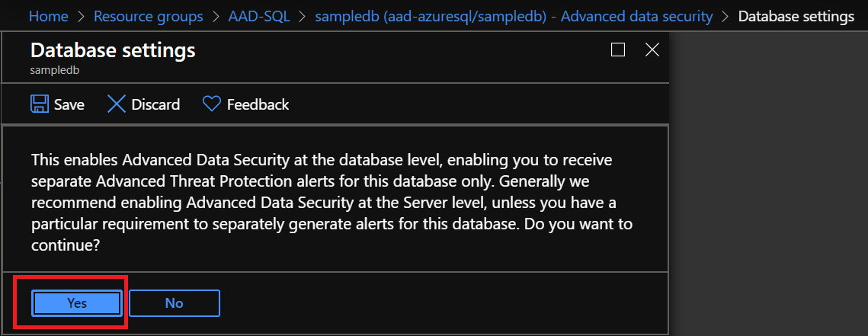This screenshot has width=868, height=336.
Task: Maximize the Database settings blade
Action: pos(618,50)
